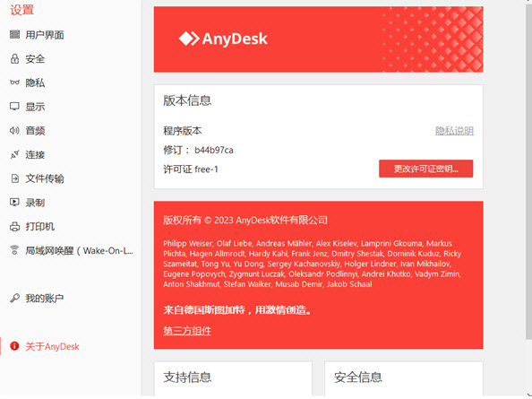Viewport: 532px width, 399px height.
Task: Click the Display (显示) monitor icon
Action: pos(14,107)
